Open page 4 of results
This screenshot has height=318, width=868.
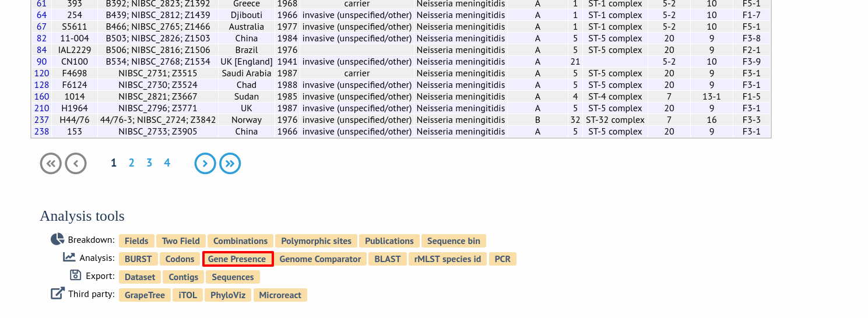coord(167,163)
